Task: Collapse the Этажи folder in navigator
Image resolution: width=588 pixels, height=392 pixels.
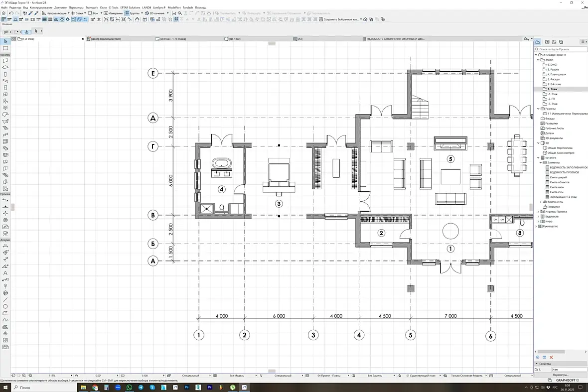Action: point(539,60)
